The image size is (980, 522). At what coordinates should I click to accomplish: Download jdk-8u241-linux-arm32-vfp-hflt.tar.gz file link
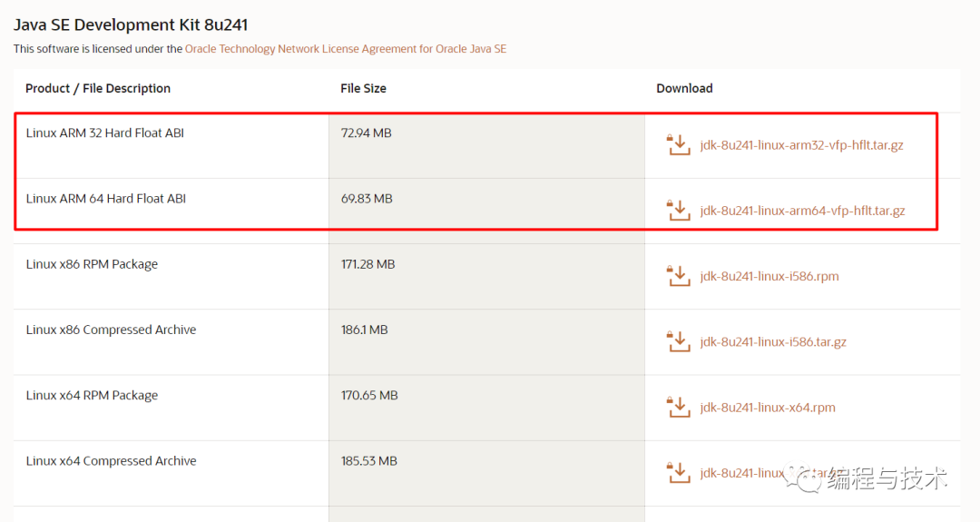point(802,145)
